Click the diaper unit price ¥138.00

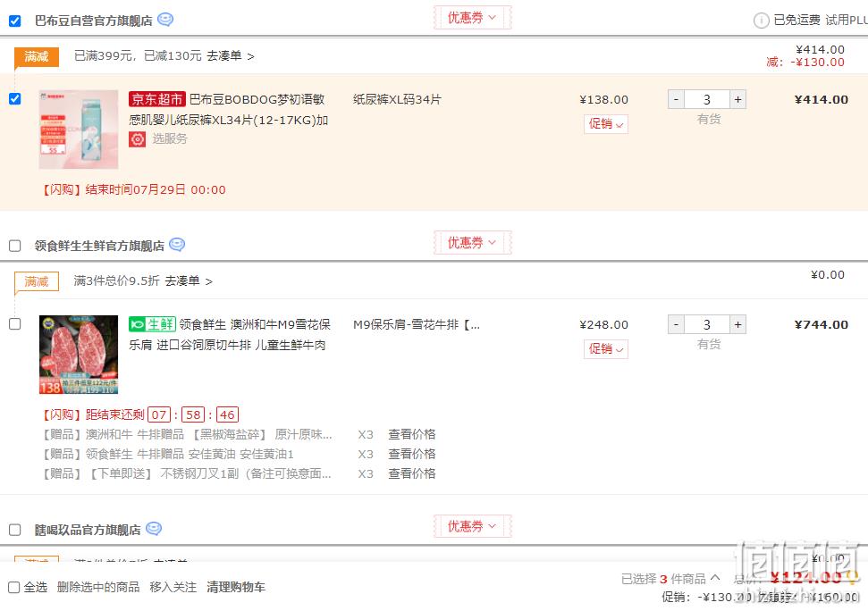[603, 99]
